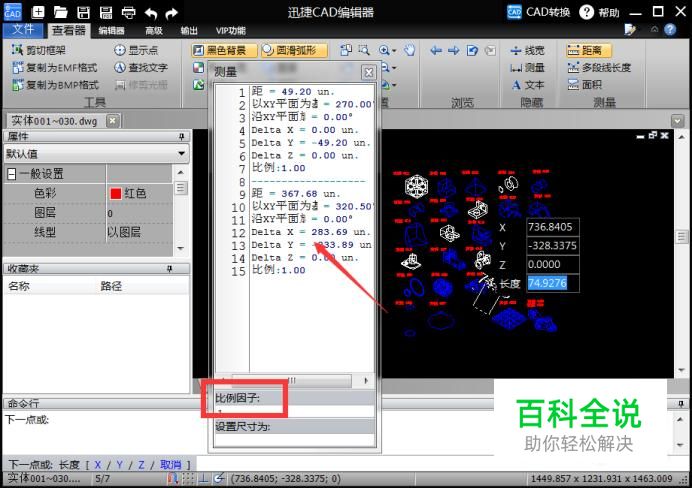Click 复制为BMP格式 tool
The height and width of the screenshot is (488, 692).
tap(56, 85)
